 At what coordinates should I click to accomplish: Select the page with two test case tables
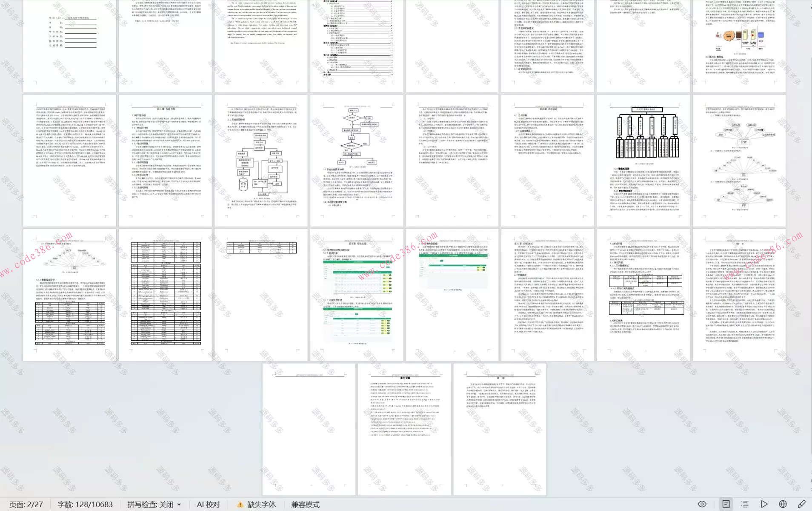tap(643, 295)
